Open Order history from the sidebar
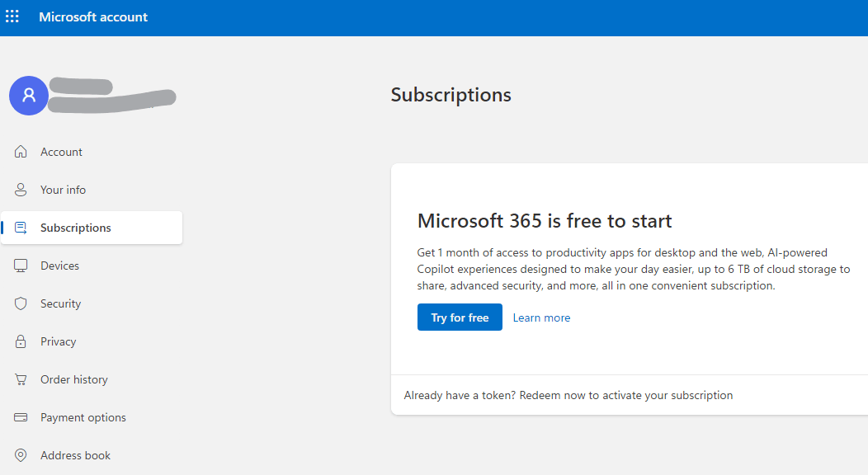The image size is (868, 475). click(74, 379)
